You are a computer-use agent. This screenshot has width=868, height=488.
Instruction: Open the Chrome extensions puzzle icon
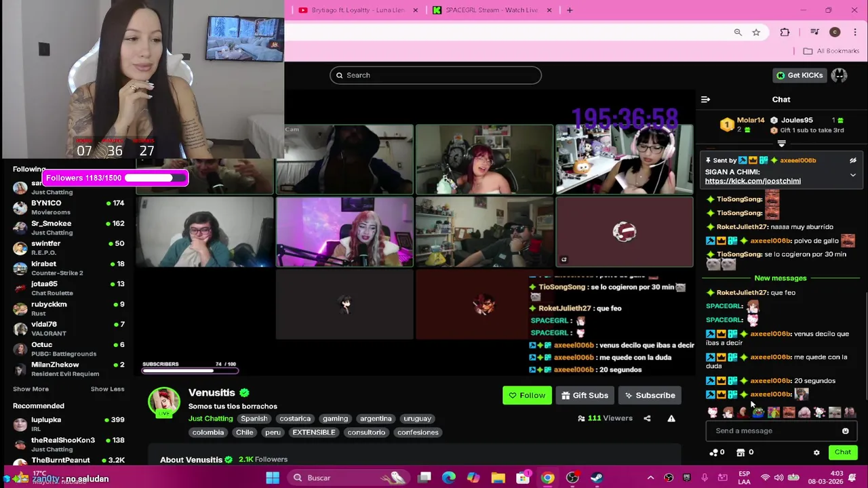coord(785,33)
